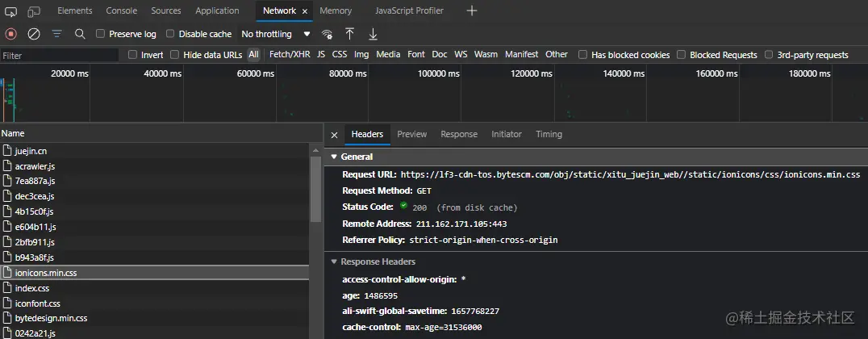This screenshot has height=339, width=868.
Task: Collapse the Response Headers section
Action: [334, 262]
